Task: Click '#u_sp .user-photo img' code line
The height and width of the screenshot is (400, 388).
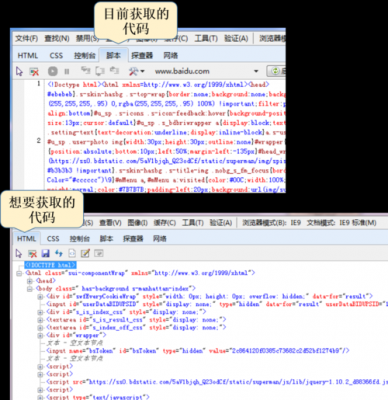Action: [166, 142]
